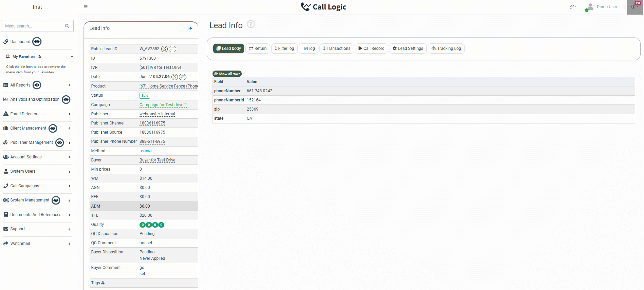Click the Analytics chart icon
Viewport: 644px width, 290px height.
(x=6, y=99)
